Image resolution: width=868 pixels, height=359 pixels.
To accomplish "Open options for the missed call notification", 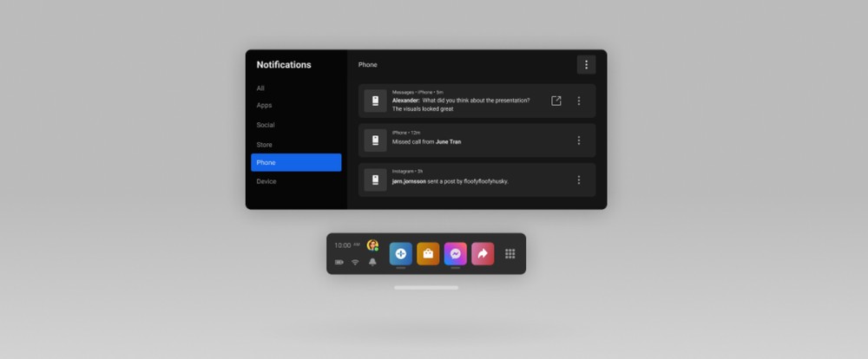I will click(578, 140).
